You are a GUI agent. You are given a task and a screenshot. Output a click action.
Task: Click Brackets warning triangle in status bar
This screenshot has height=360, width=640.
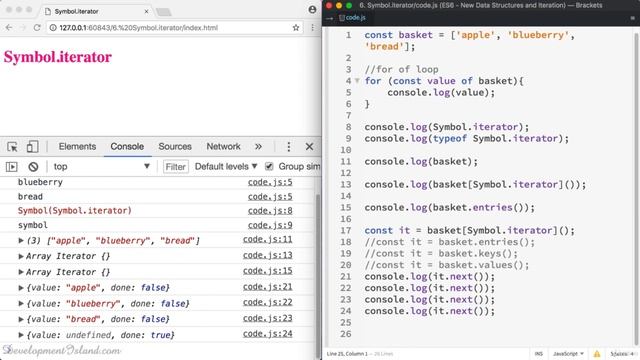(597, 354)
